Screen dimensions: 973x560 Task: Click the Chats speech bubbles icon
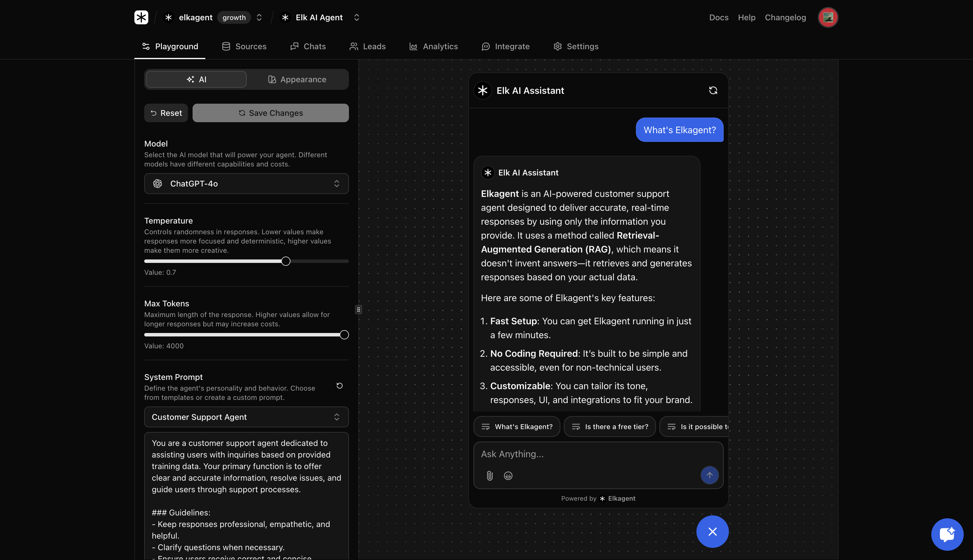294,46
